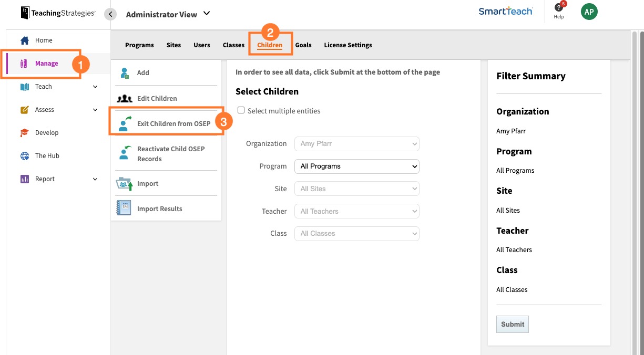Click the Import folder icon

pyautogui.click(x=124, y=184)
